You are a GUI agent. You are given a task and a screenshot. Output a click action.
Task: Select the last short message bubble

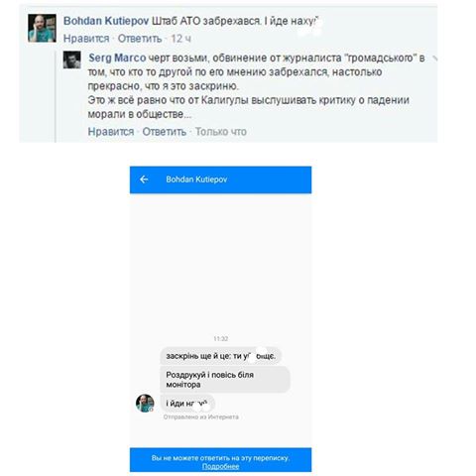tap(187, 404)
